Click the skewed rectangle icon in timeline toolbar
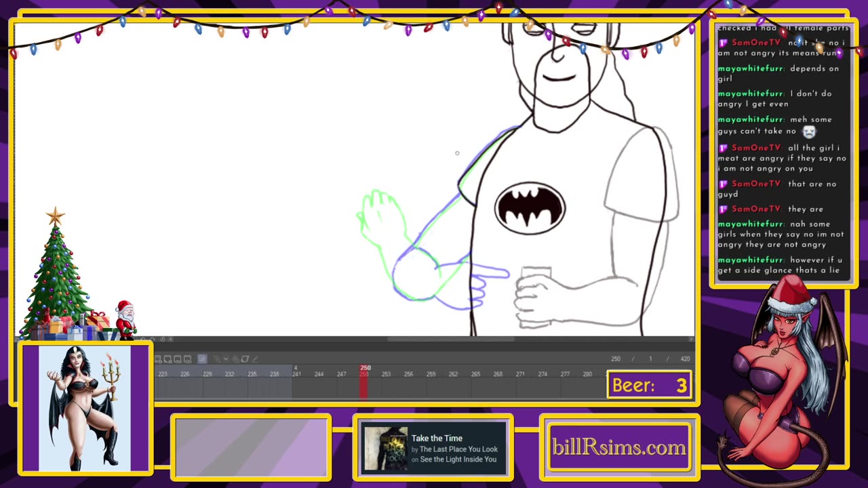 point(245,359)
